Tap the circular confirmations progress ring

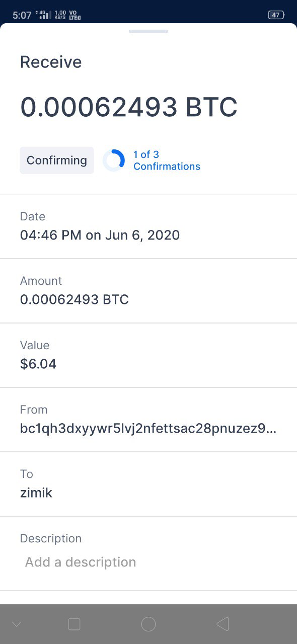coord(114,160)
